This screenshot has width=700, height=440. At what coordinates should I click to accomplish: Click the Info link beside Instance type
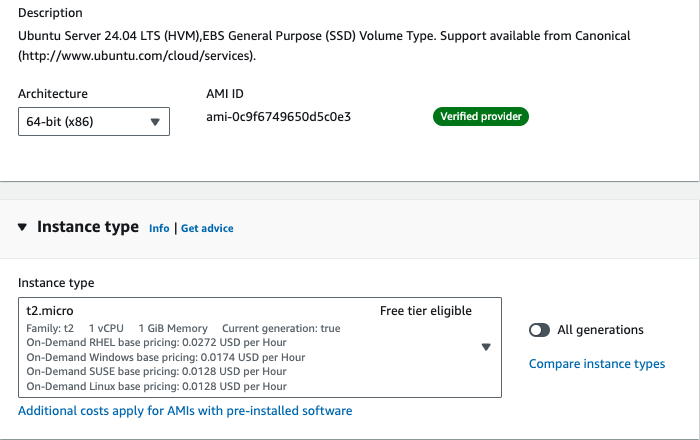159,228
